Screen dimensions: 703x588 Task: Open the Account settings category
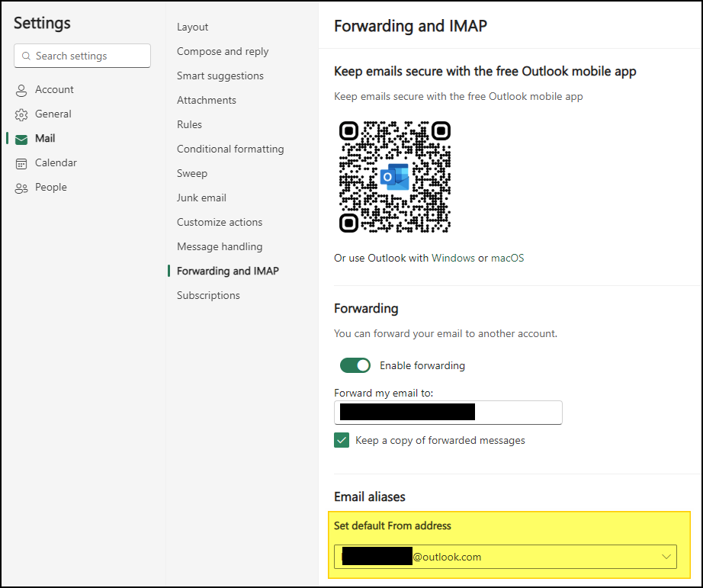(x=54, y=89)
